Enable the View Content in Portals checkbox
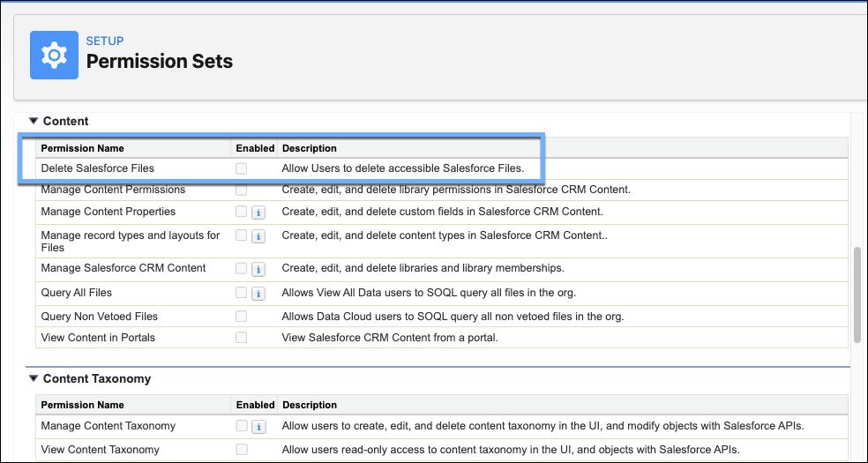 pyautogui.click(x=241, y=338)
